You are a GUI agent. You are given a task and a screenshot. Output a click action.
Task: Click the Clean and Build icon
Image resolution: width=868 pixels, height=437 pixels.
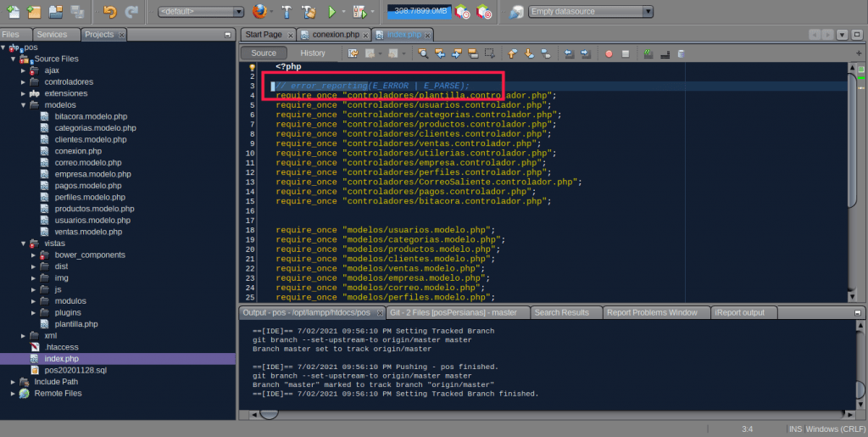309,12
